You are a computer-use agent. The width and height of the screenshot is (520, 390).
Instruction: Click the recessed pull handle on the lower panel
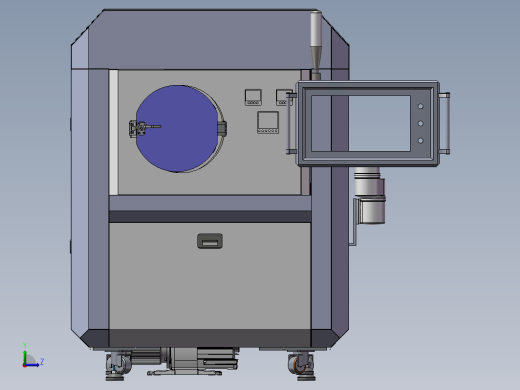click(210, 241)
